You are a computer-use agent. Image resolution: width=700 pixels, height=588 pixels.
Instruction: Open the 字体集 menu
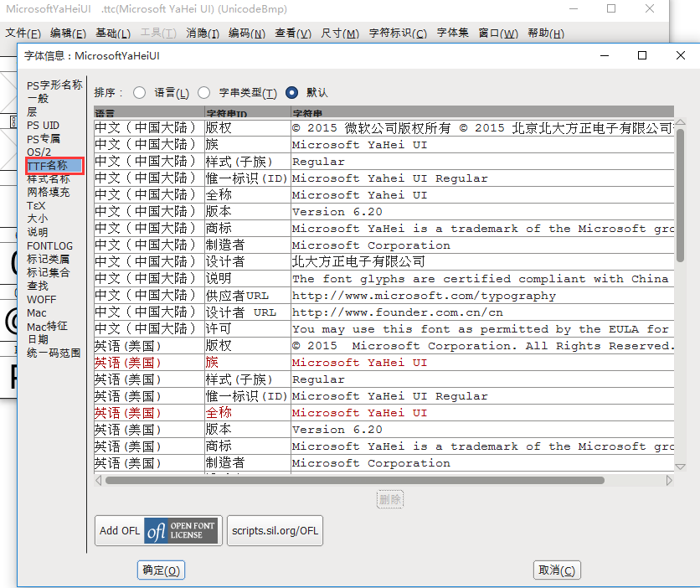[x=453, y=33]
